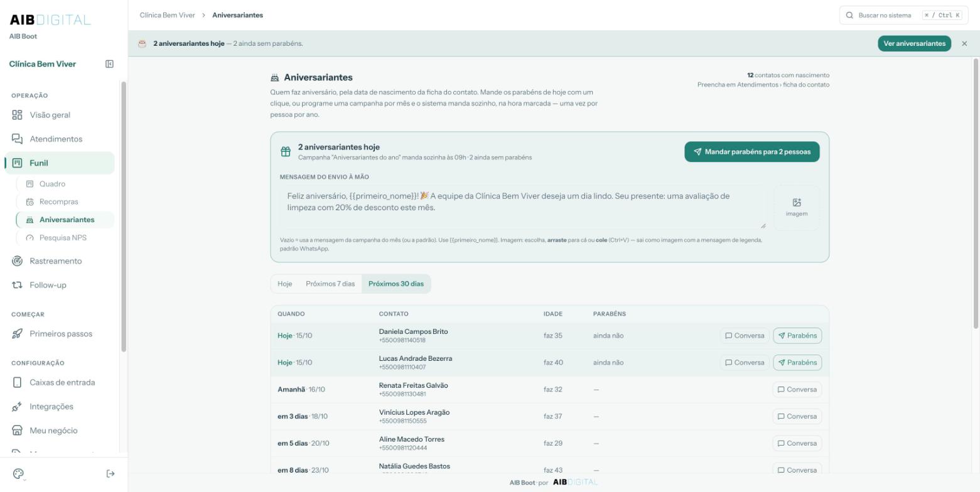Send Parabéns to Daniela Campos Brito
Image resolution: width=980 pixels, height=492 pixels.
tap(797, 336)
